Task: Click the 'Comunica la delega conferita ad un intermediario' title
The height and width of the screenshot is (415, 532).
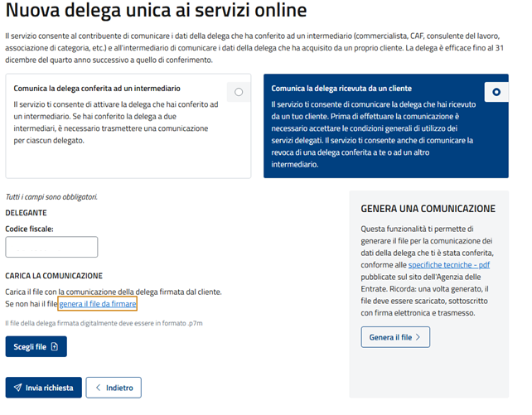Action: 97,88
